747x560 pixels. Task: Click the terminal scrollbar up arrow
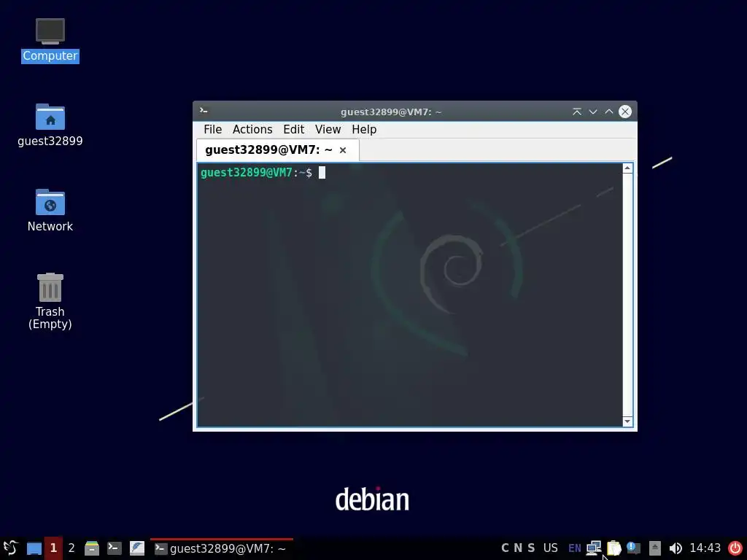click(627, 168)
